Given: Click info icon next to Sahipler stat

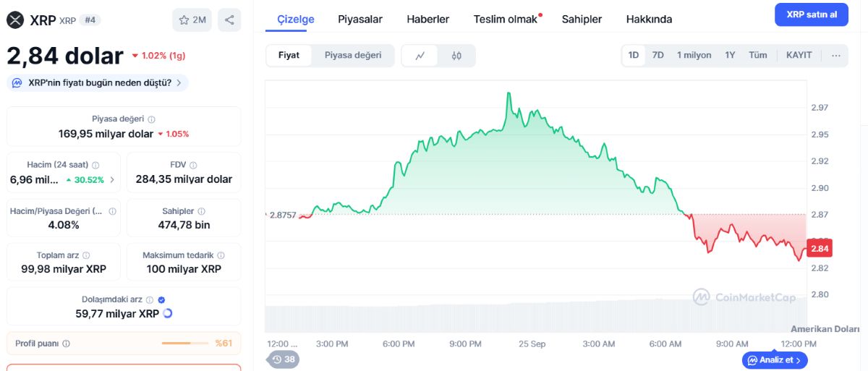Looking at the screenshot, I should [x=202, y=212].
